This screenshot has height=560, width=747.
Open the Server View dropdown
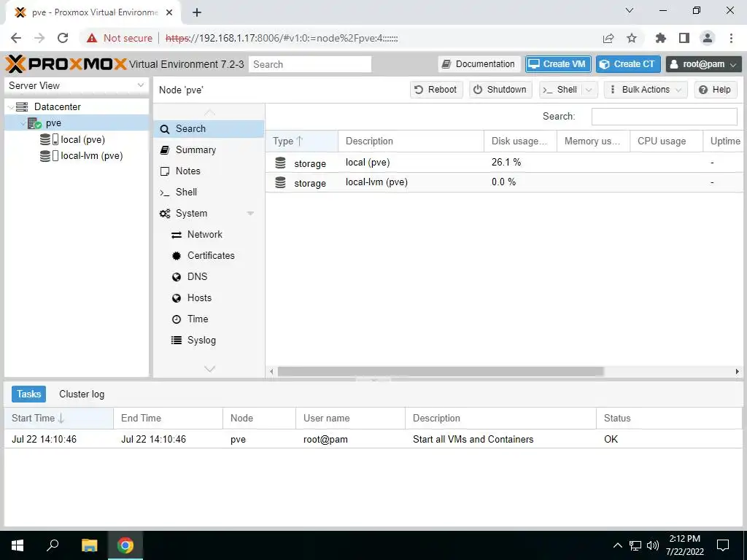[141, 85]
